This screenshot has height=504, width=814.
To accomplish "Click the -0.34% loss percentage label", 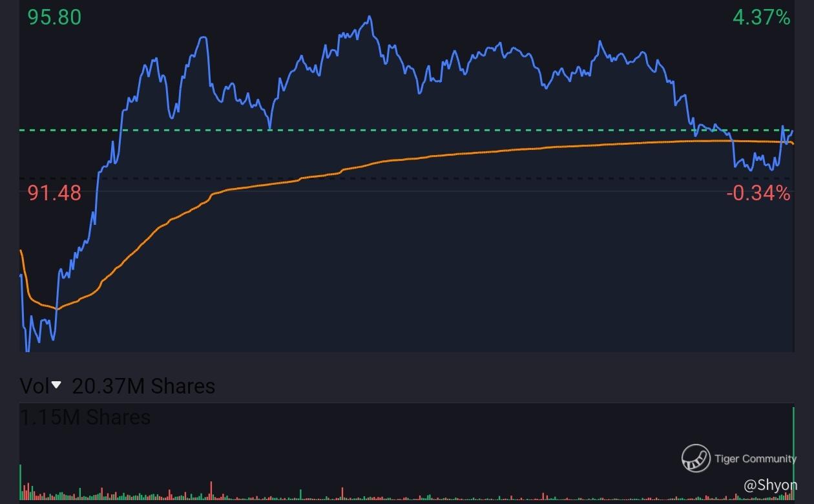I will 758,193.
